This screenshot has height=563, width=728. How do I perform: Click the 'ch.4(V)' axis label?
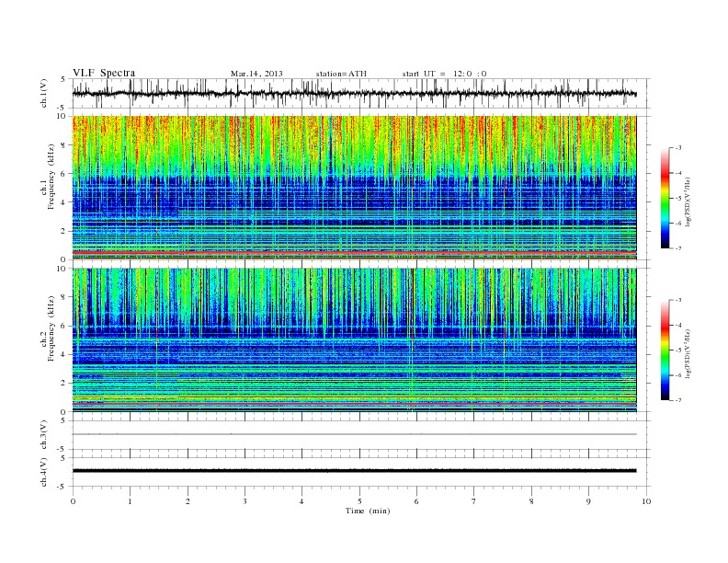tap(44, 472)
